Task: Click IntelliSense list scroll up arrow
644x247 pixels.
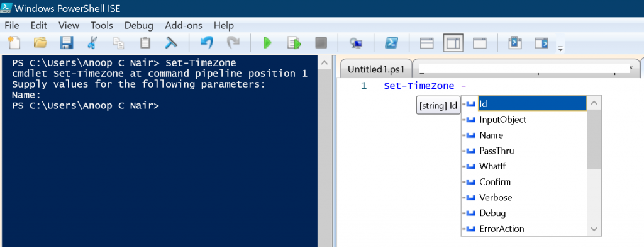Action: [594, 103]
